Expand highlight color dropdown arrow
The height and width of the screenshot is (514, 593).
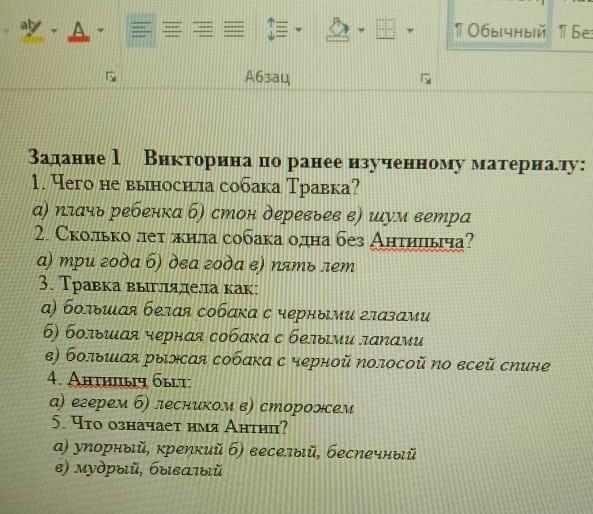pyautogui.click(x=53, y=30)
